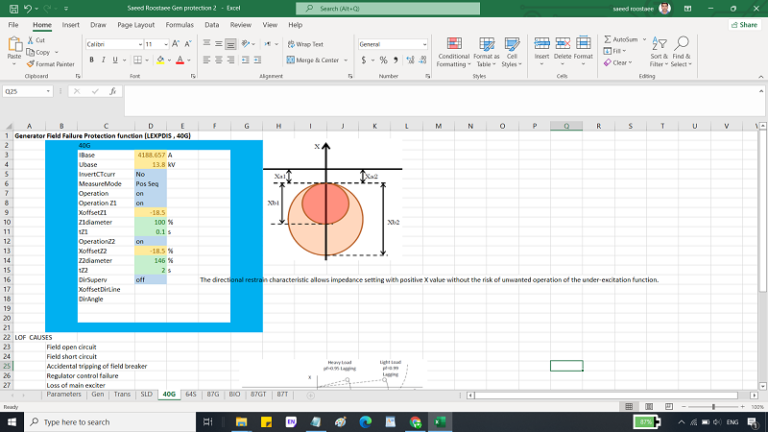Open the Formulas ribbon tab
768x432 pixels.
180,24
